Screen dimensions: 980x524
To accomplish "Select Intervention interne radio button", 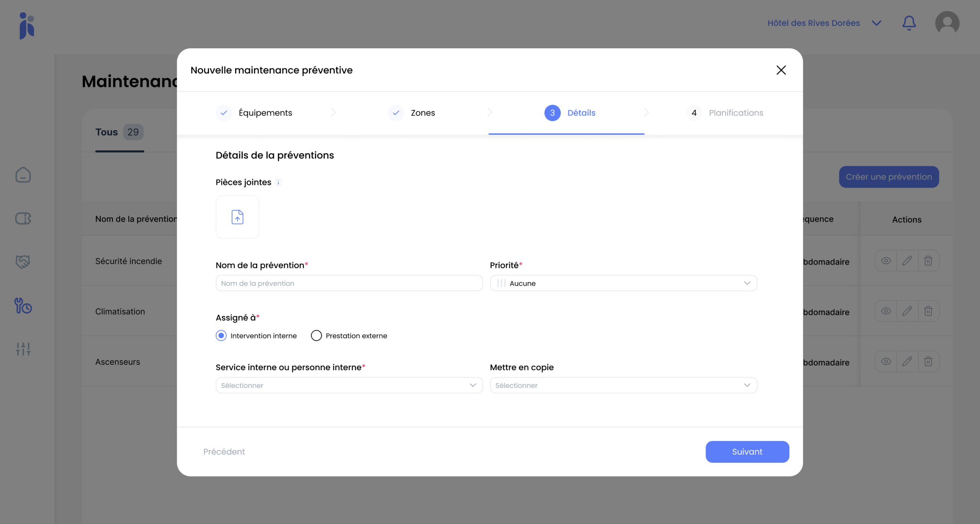I will point(221,336).
